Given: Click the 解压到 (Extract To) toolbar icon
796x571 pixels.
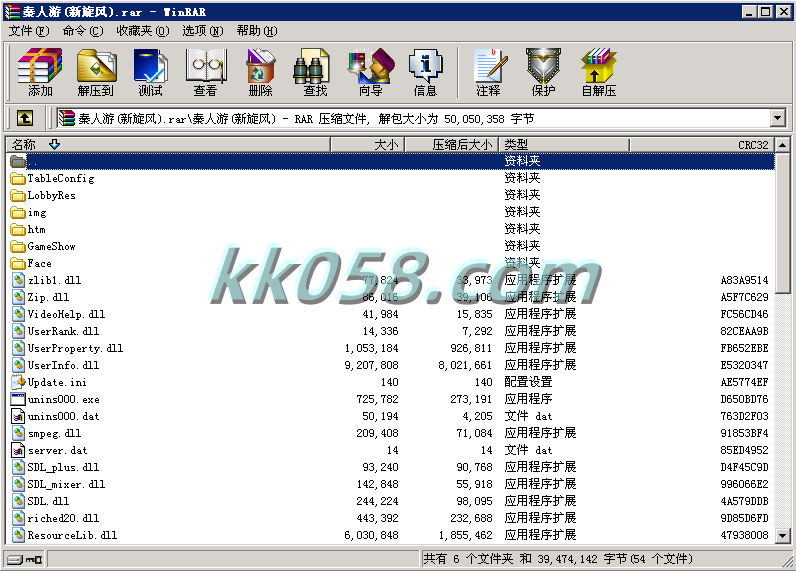Looking at the screenshot, I should click(x=96, y=72).
